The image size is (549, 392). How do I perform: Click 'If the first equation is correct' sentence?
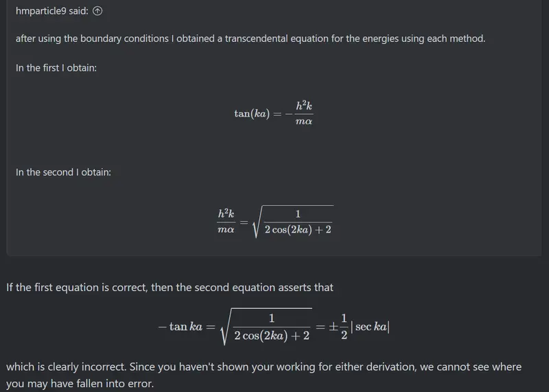170,287
